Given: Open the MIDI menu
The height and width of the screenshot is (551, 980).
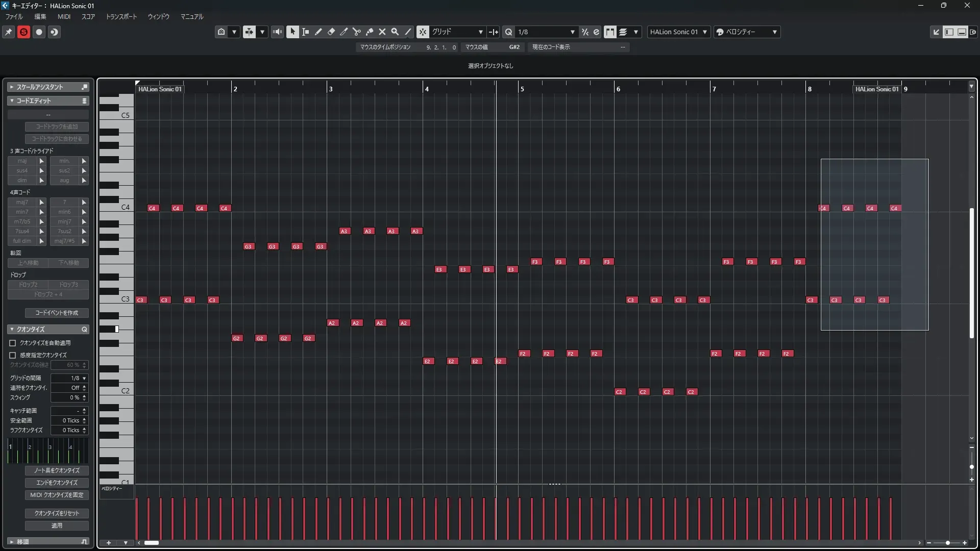Looking at the screenshot, I should pyautogui.click(x=64, y=16).
